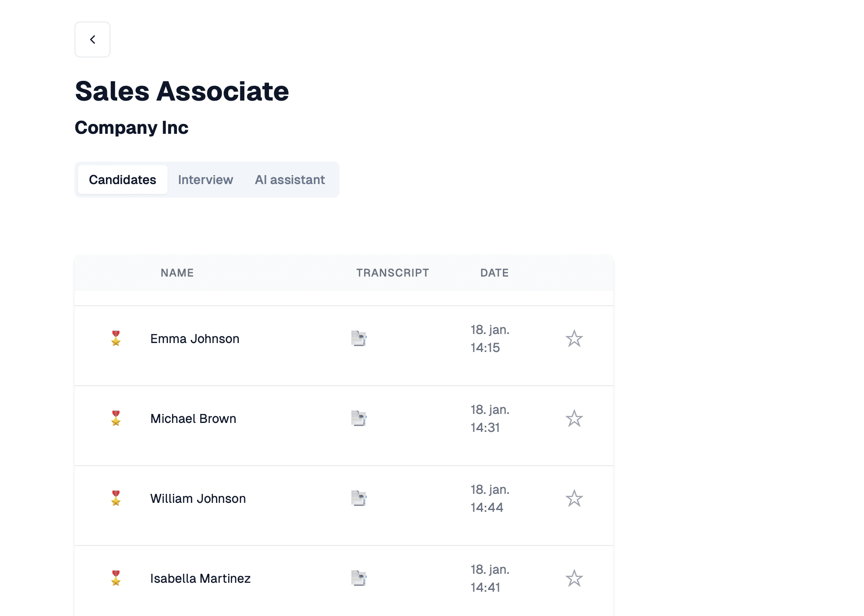Screen dimensions: 864x616
Task: Favorite Michael Brown using the star
Action: (x=575, y=418)
